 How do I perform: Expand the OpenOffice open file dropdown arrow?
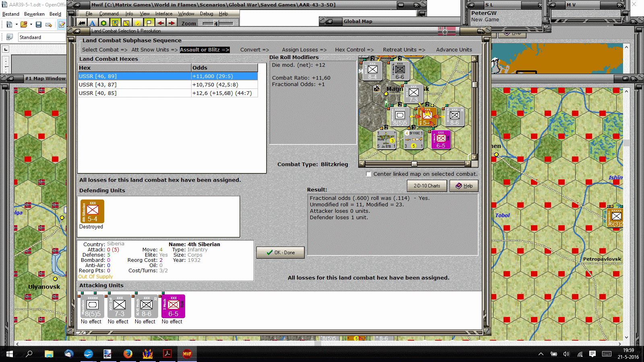(x=31, y=25)
